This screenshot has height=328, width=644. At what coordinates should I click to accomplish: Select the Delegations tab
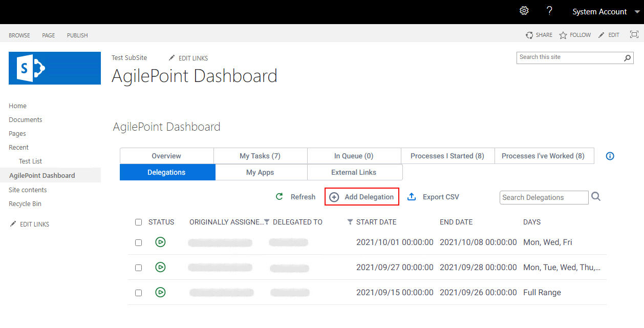[x=166, y=172]
